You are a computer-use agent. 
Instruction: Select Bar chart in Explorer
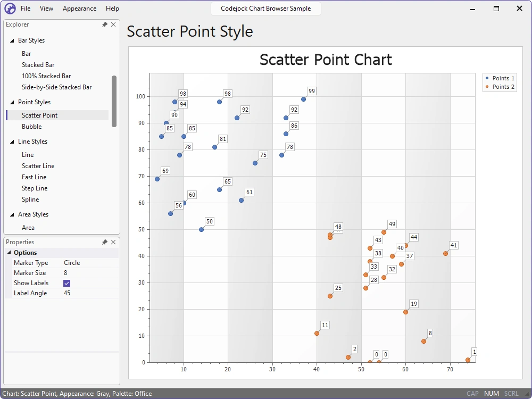pos(27,54)
